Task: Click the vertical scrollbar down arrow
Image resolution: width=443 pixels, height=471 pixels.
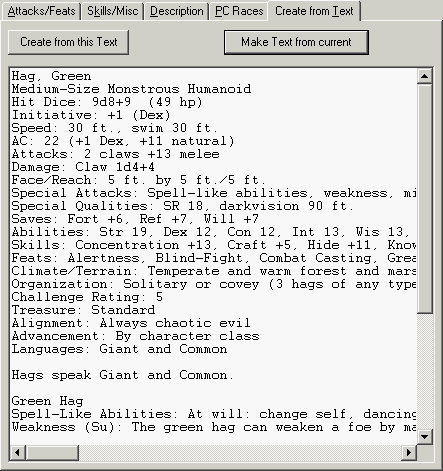Action: click(x=424, y=436)
